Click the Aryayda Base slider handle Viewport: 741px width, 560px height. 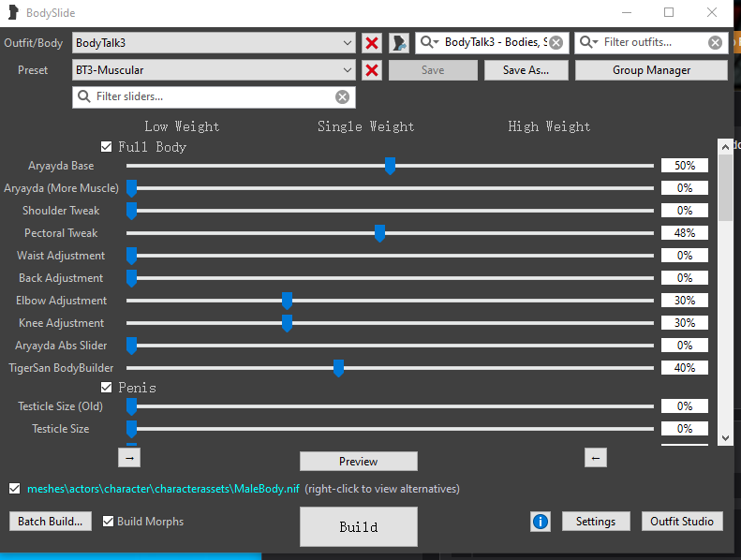(x=390, y=166)
